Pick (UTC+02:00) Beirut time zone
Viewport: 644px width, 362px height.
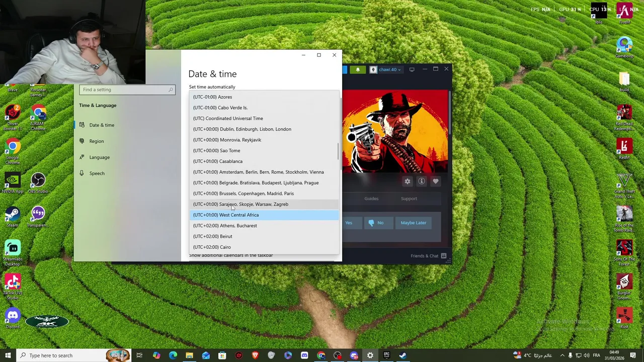pyautogui.click(x=265, y=236)
